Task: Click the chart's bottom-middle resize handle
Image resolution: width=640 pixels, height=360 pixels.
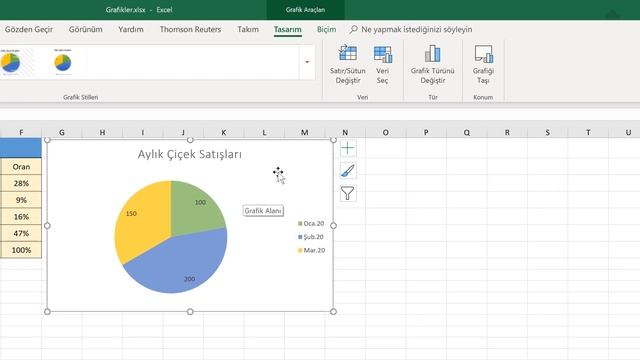Action: (190, 311)
